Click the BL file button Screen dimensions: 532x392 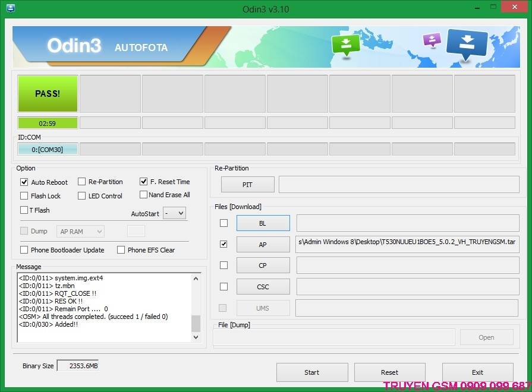pyautogui.click(x=263, y=223)
